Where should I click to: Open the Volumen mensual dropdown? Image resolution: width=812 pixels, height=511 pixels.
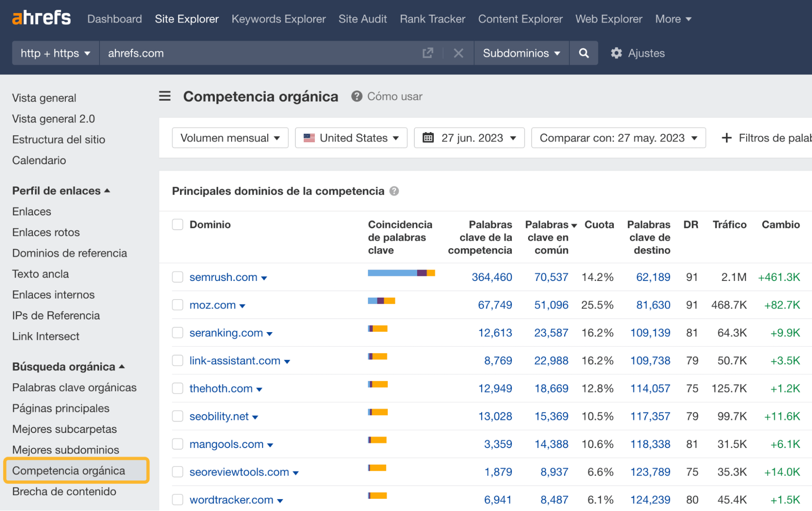pyautogui.click(x=230, y=138)
